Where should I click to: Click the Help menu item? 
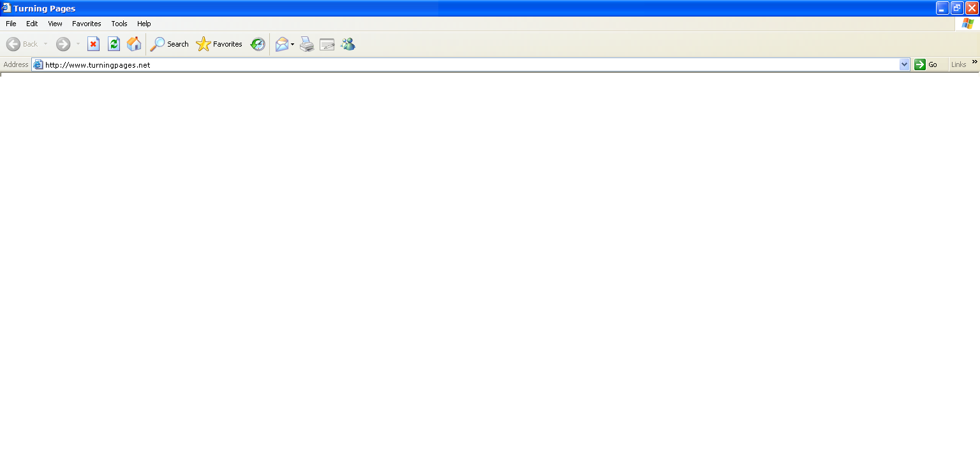tap(144, 24)
